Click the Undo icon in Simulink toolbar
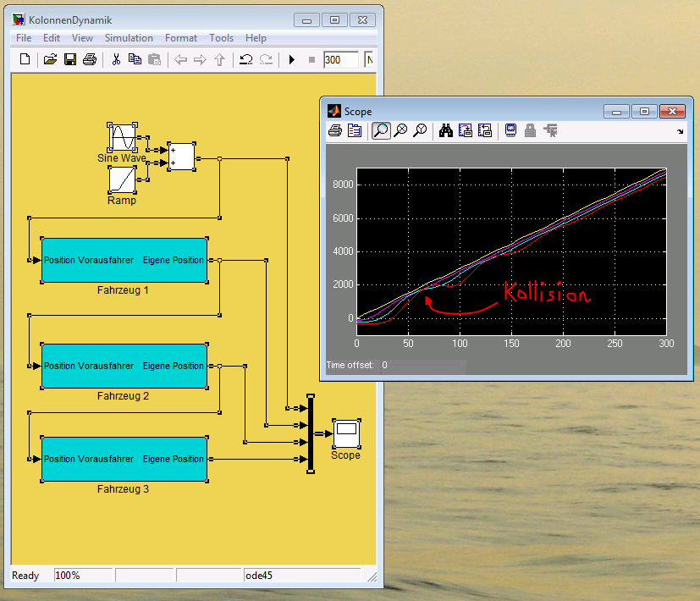Screen dimensions: 700x601 pos(245,60)
